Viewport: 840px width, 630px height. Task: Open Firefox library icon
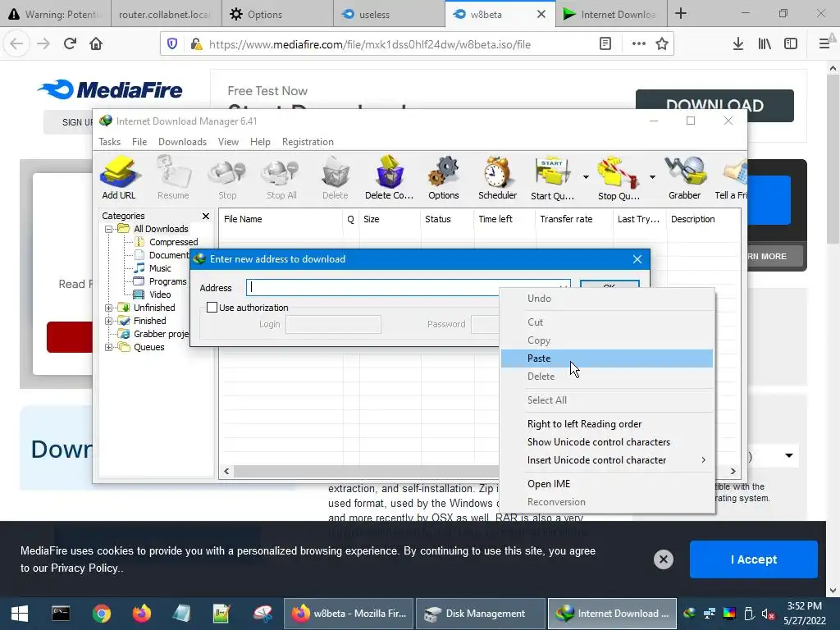click(765, 44)
